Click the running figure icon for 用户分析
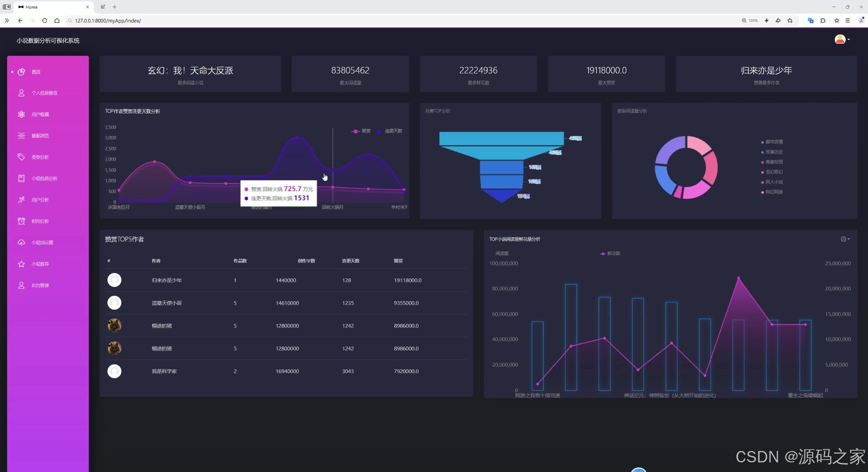This screenshot has height=472, width=868. click(x=21, y=200)
